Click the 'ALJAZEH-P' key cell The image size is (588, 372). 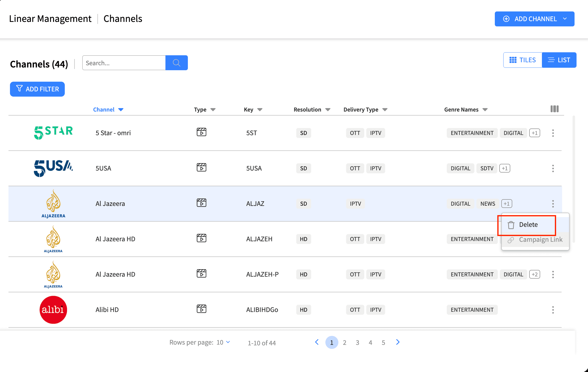262,274
